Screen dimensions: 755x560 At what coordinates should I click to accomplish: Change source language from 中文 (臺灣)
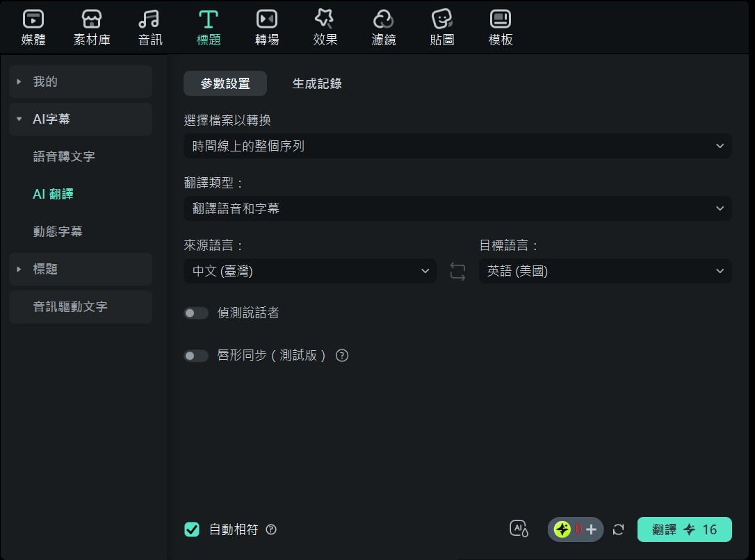click(x=309, y=271)
